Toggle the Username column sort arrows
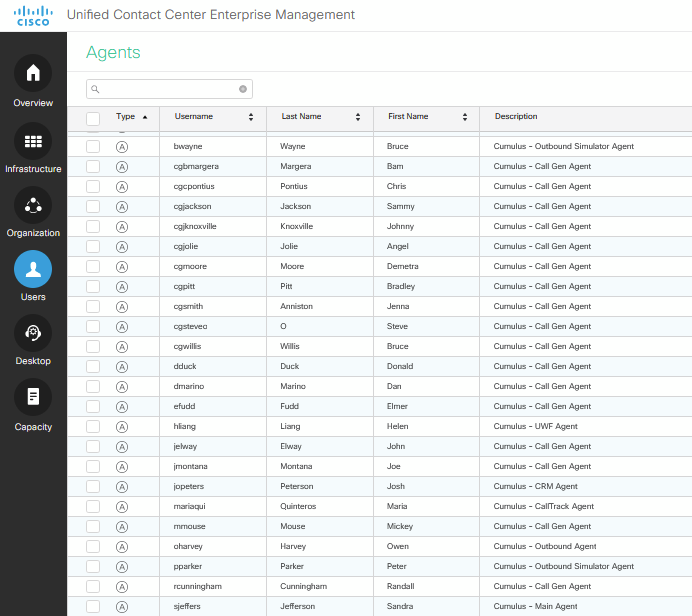Screen dimensions: 692x616 251,117
